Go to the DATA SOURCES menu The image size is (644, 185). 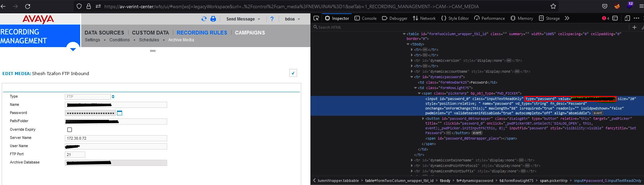click(104, 33)
